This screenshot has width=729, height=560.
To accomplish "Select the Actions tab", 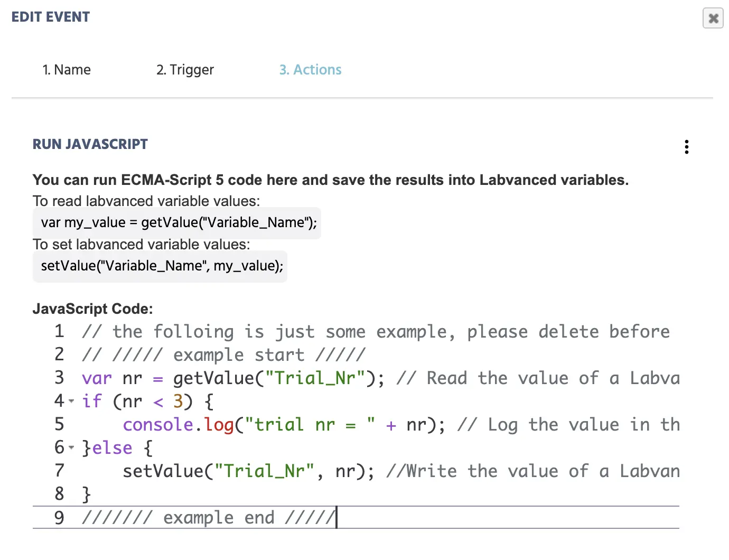I will (x=310, y=69).
